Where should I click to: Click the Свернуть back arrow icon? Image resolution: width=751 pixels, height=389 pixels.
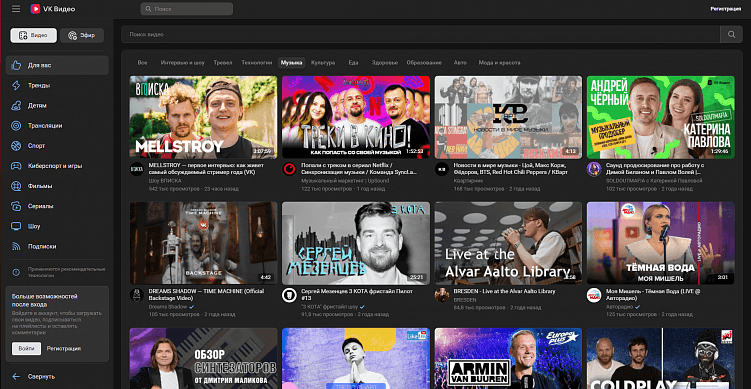coord(16,377)
